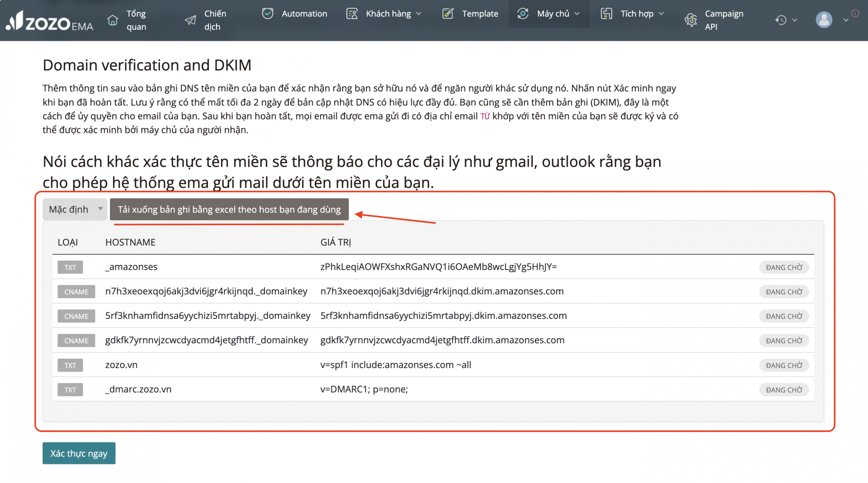Click the Tích hợp save icon
This screenshot has height=483, width=868.
tap(606, 14)
